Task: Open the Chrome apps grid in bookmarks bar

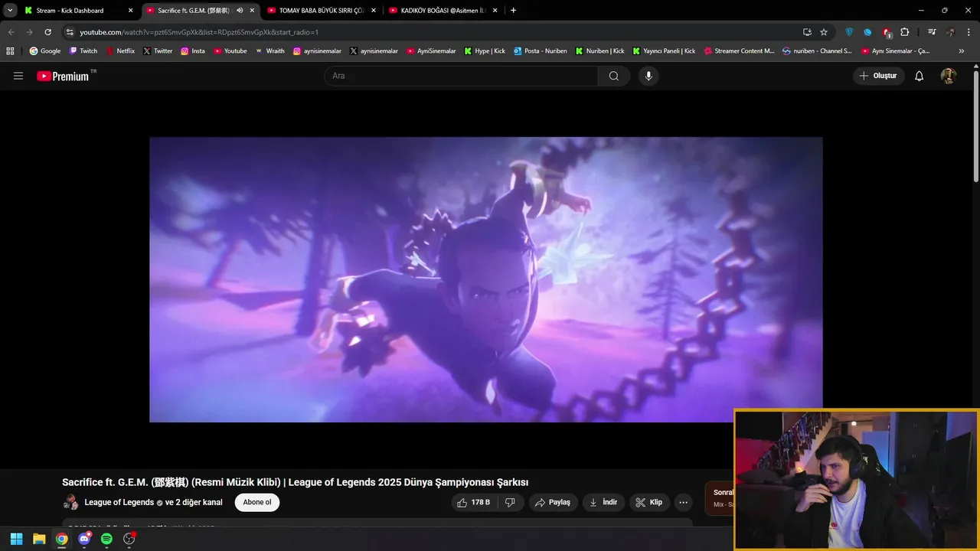Action: (x=10, y=51)
